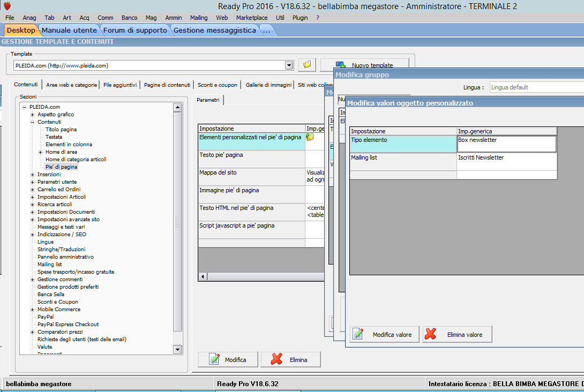584x392 pixels.
Task: Click the left arrow of the parameters table scrollbar
Action: 203,277
